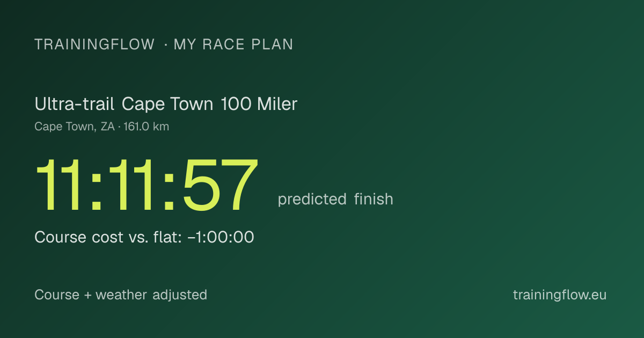This screenshot has height=338, width=644.
Task: Select the 161.0 km distance value
Action: pyautogui.click(x=147, y=127)
